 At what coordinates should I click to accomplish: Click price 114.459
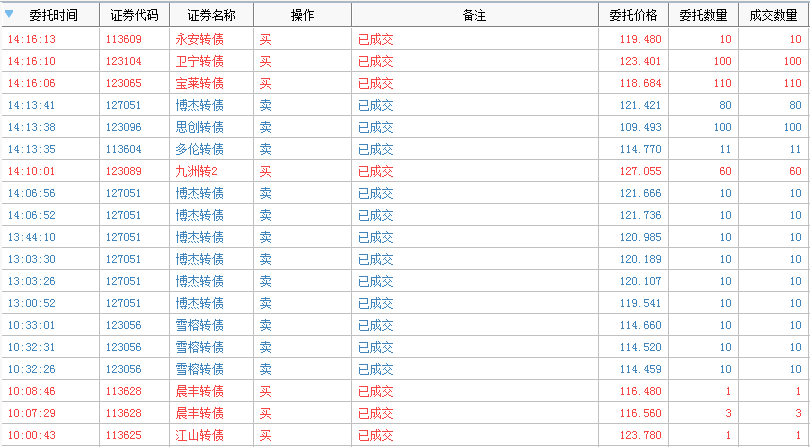point(641,369)
